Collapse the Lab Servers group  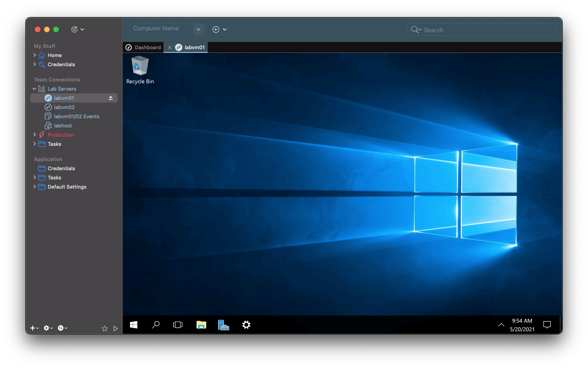coord(34,89)
